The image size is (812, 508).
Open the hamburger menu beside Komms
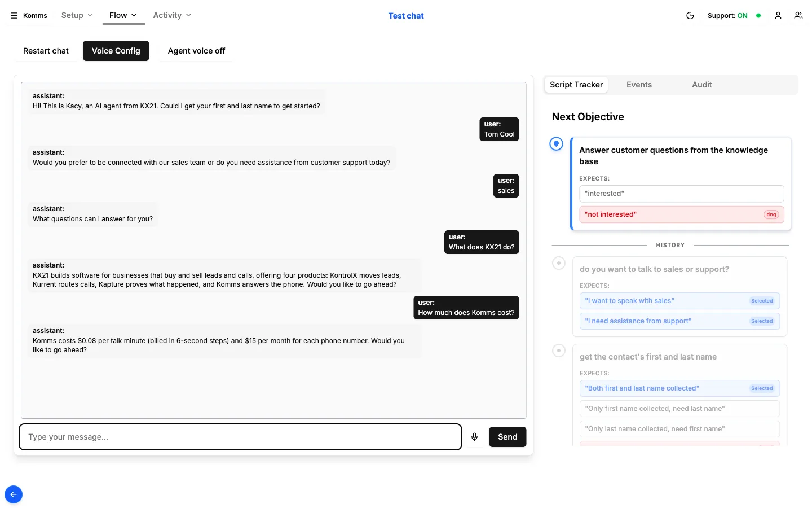[x=14, y=16]
